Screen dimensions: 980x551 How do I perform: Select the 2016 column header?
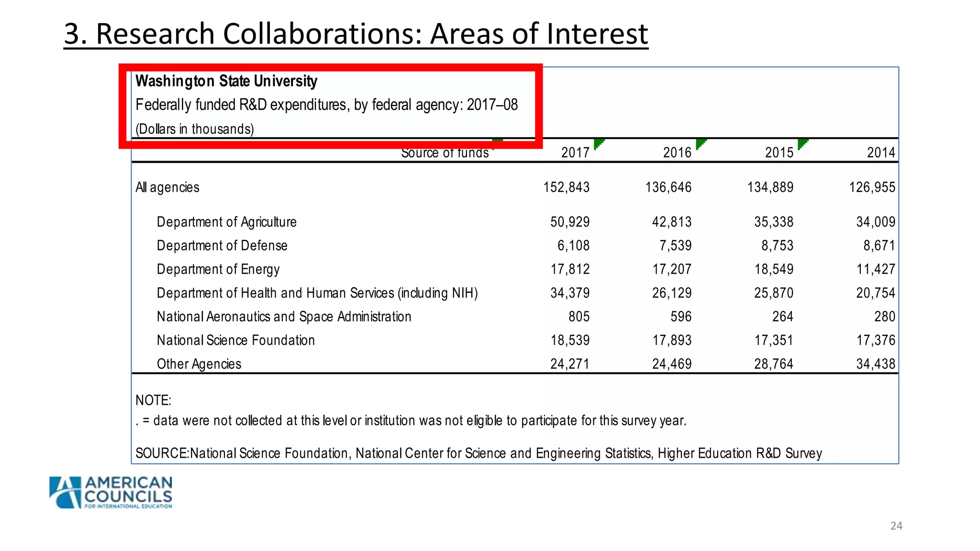tap(677, 153)
